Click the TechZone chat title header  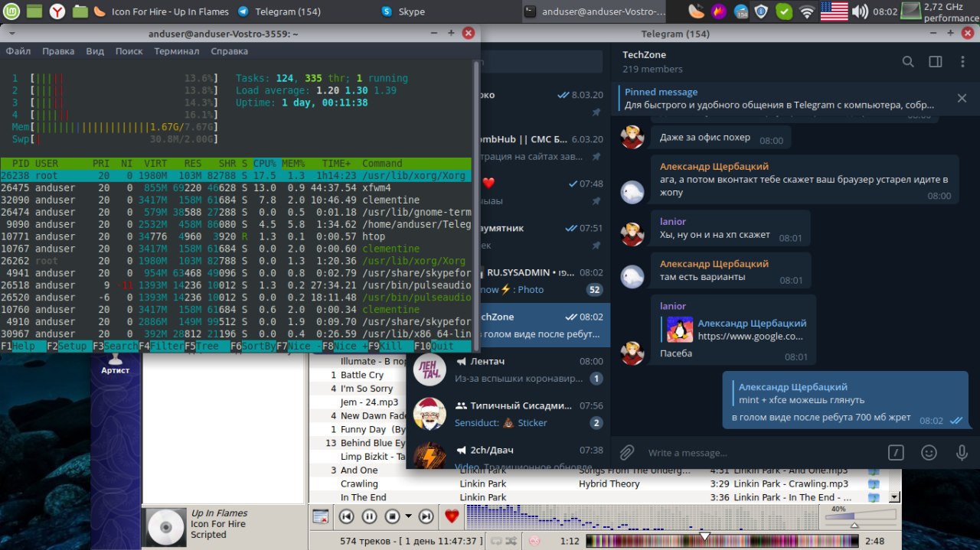(x=644, y=54)
